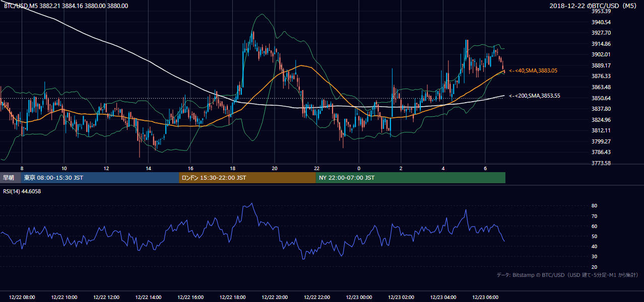Select the RSI scale value 80
The height and width of the screenshot is (302, 644).
coord(595,206)
